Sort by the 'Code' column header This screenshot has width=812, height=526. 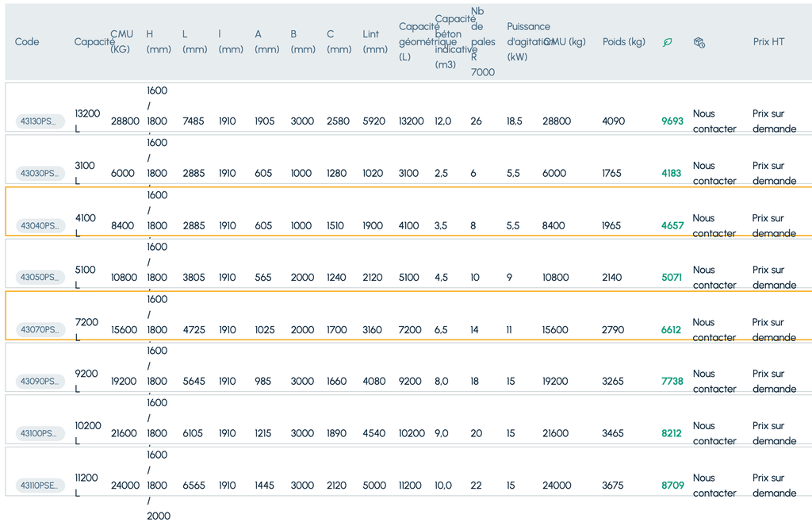[27, 42]
